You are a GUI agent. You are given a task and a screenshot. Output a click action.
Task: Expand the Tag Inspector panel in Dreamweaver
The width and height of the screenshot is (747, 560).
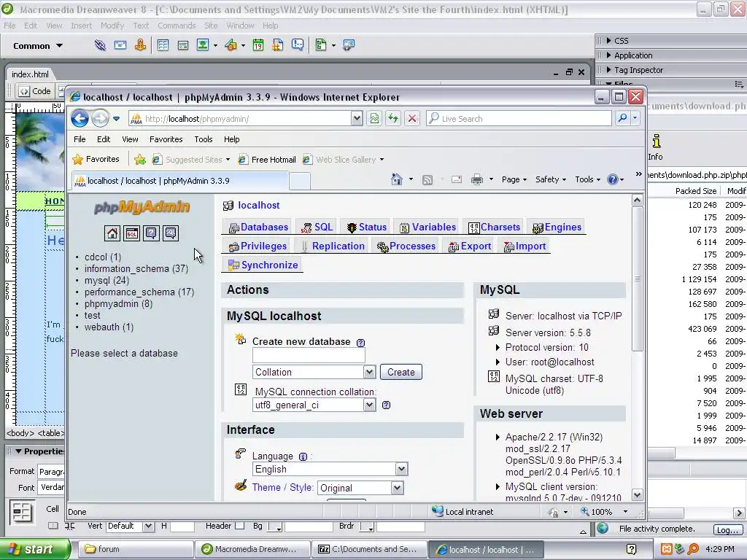(609, 70)
